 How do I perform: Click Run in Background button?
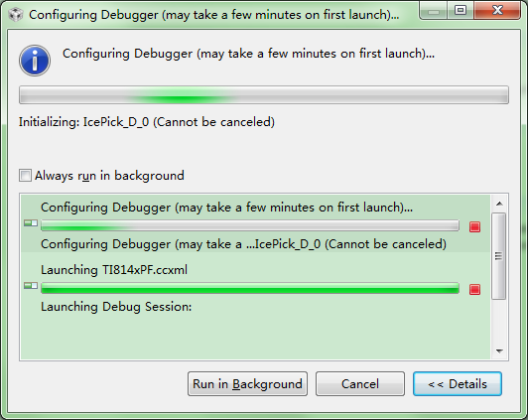247,384
